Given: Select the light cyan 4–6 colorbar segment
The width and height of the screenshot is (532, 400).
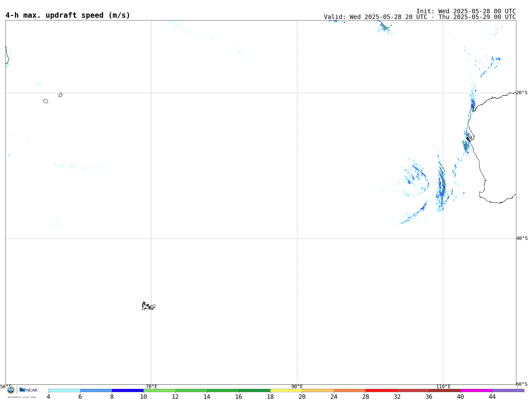Looking at the screenshot, I should pyautogui.click(x=64, y=391).
